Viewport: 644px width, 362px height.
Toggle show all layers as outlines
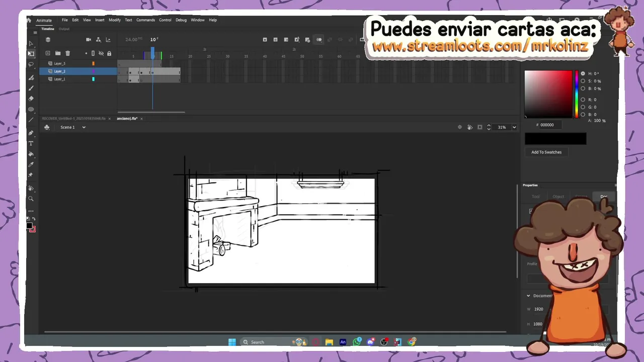pyautogui.click(x=93, y=53)
